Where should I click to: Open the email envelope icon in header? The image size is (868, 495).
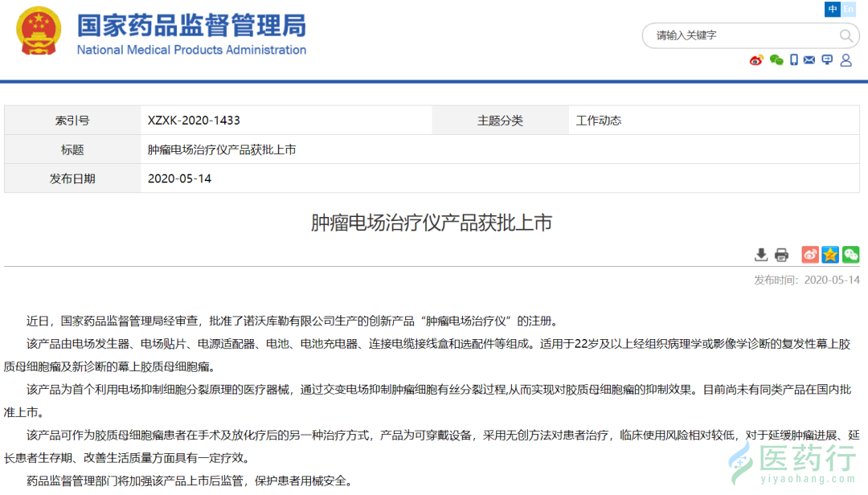(x=809, y=59)
